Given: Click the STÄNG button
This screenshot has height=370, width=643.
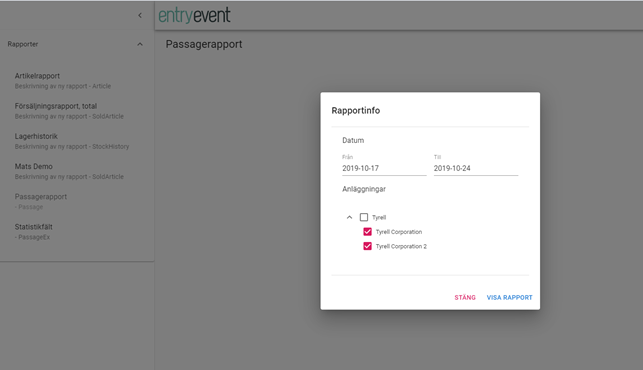Looking at the screenshot, I should tap(465, 297).
